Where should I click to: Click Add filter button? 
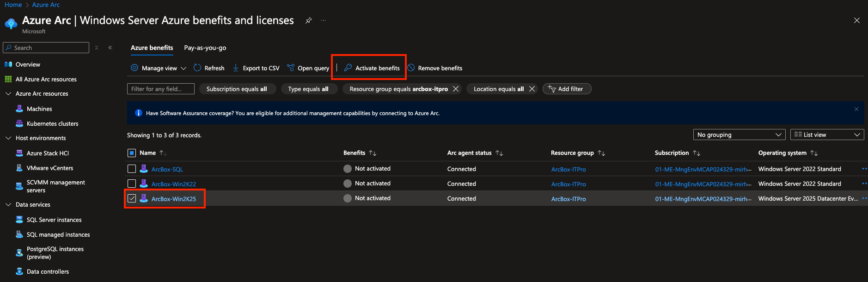[x=567, y=89]
